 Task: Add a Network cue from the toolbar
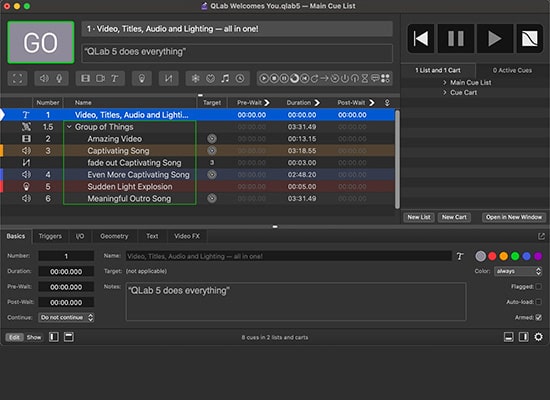coord(195,78)
